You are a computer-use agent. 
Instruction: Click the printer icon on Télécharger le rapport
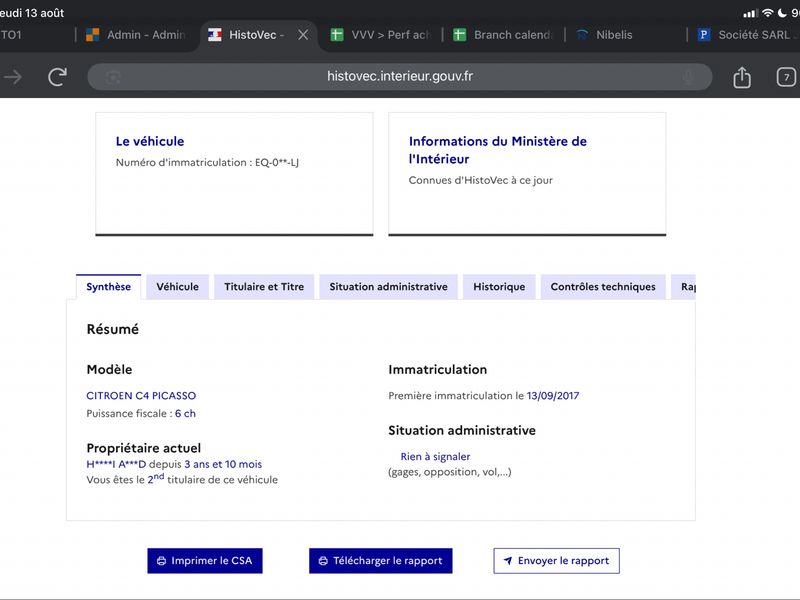[323, 561]
